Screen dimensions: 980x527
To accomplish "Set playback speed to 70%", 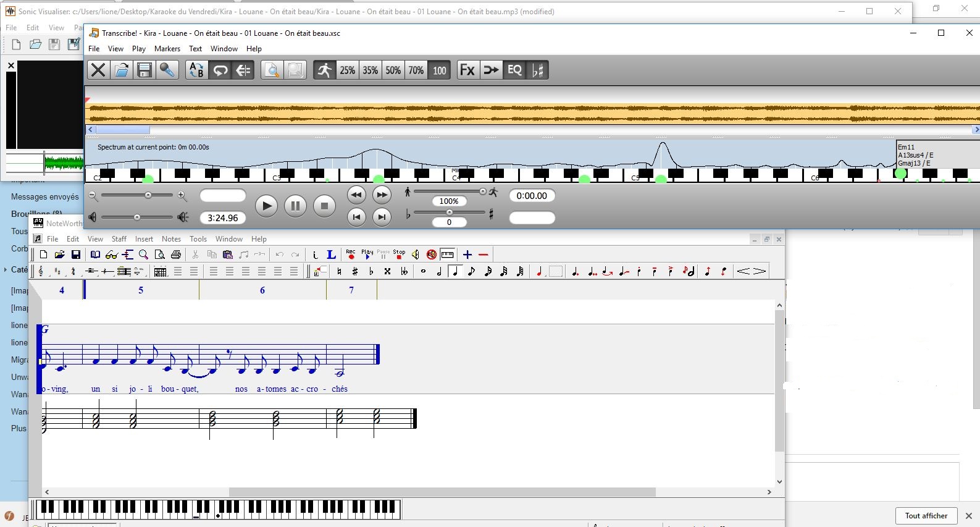I will point(416,70).
